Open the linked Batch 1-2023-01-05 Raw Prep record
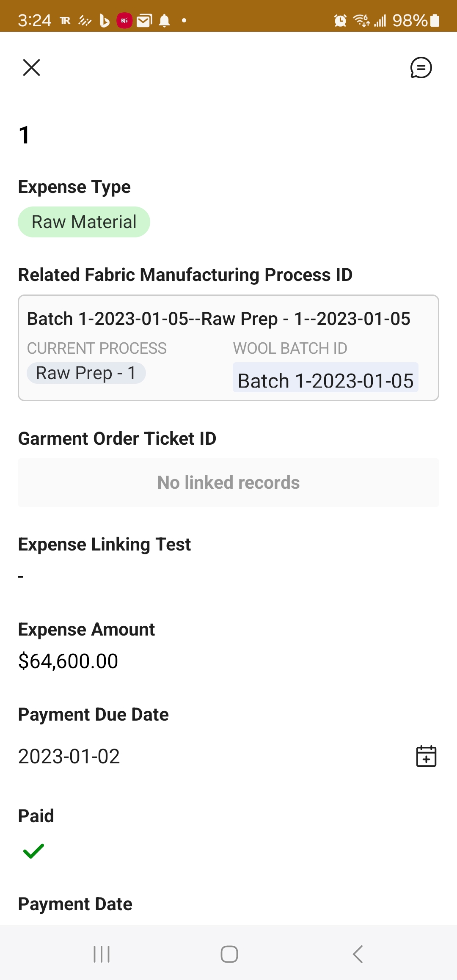 coord(218,319)
